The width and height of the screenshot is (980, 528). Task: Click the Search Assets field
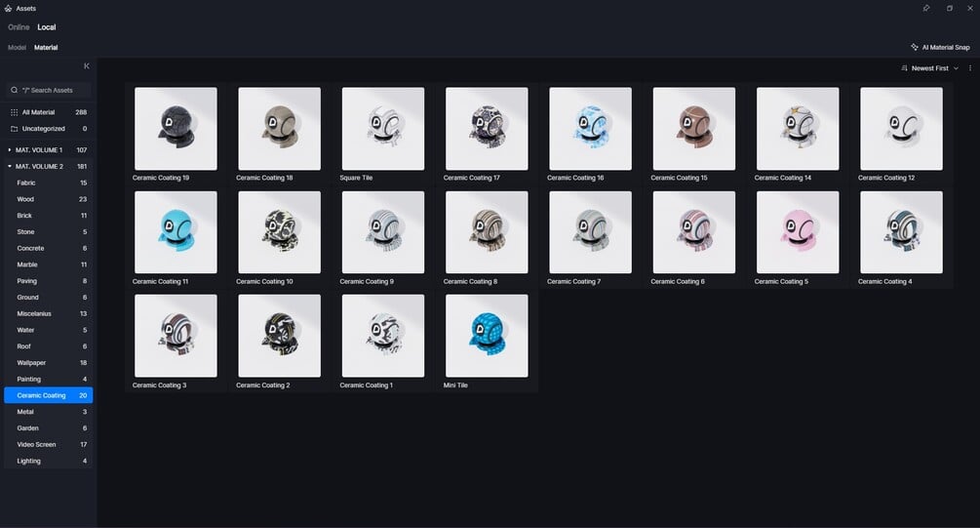click(x=49, y=90)
